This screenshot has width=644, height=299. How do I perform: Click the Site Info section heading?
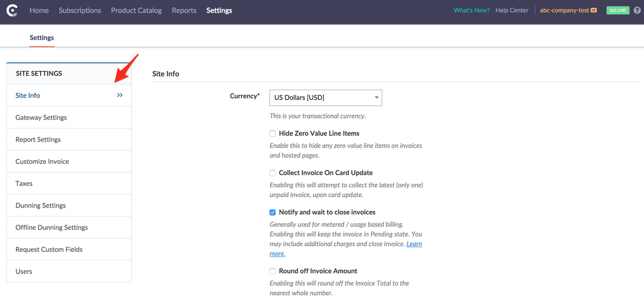tap(165, 74)
